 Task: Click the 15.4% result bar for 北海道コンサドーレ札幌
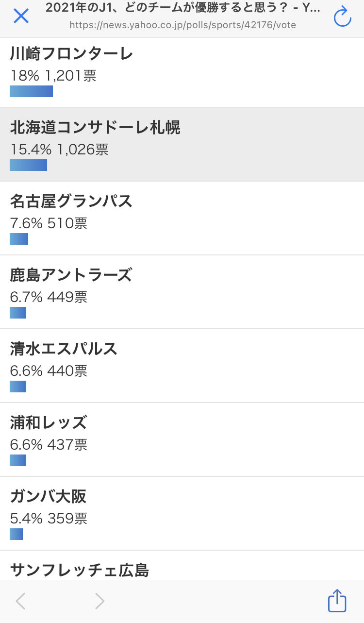click(28, 165)
